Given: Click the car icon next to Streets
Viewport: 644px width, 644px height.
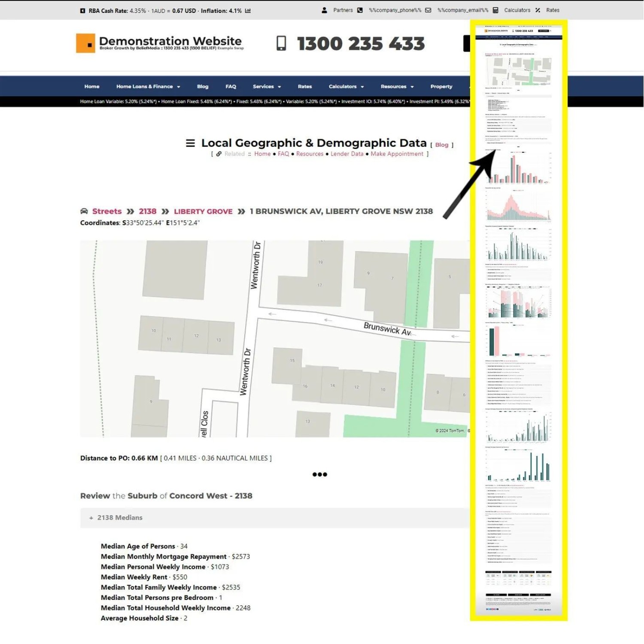Looking at the screenshot, I should 84,211.
